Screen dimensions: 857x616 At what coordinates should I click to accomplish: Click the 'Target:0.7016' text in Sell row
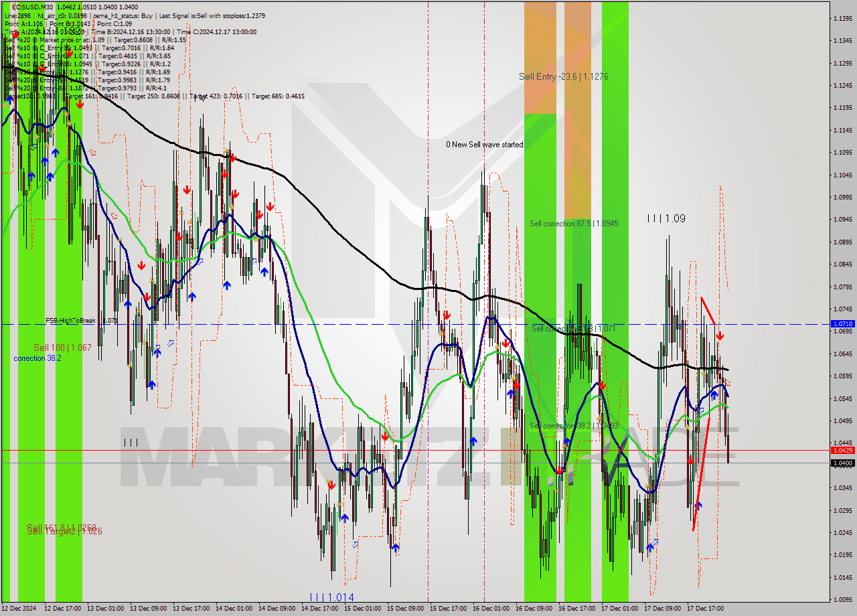pos(119,48)
